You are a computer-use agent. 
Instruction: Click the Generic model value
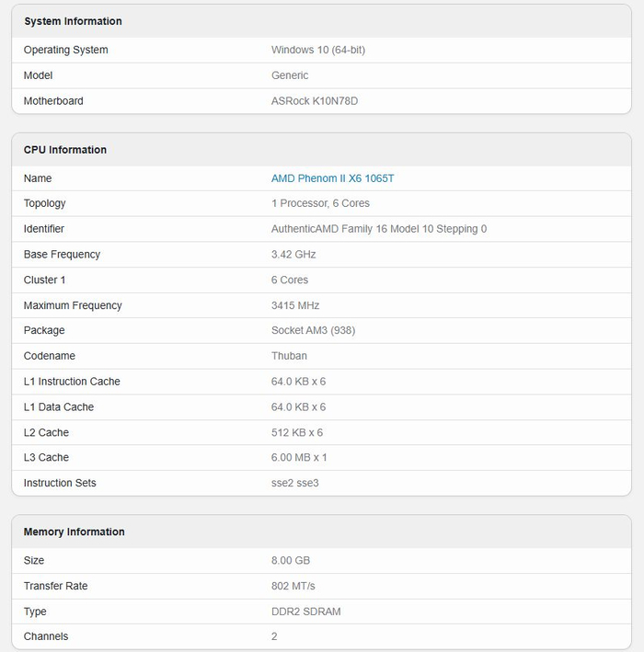(x=290, y=75)
